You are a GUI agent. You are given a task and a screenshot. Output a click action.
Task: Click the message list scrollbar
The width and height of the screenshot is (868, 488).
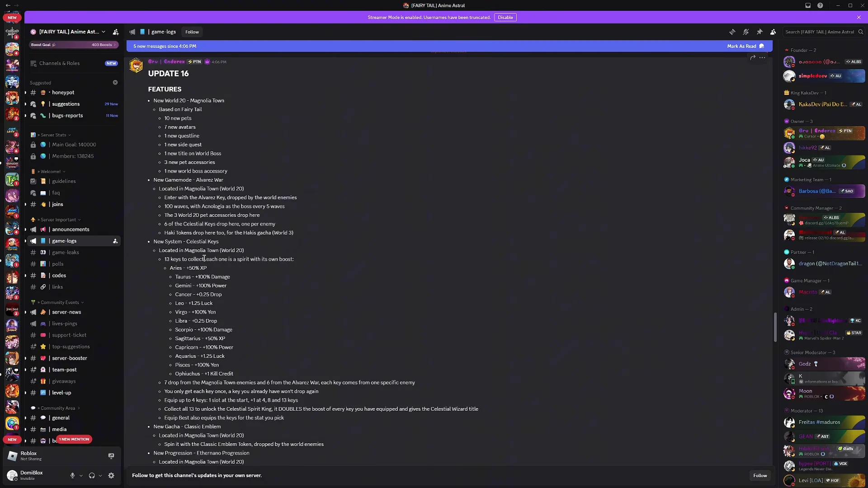[x=775, y=327]
